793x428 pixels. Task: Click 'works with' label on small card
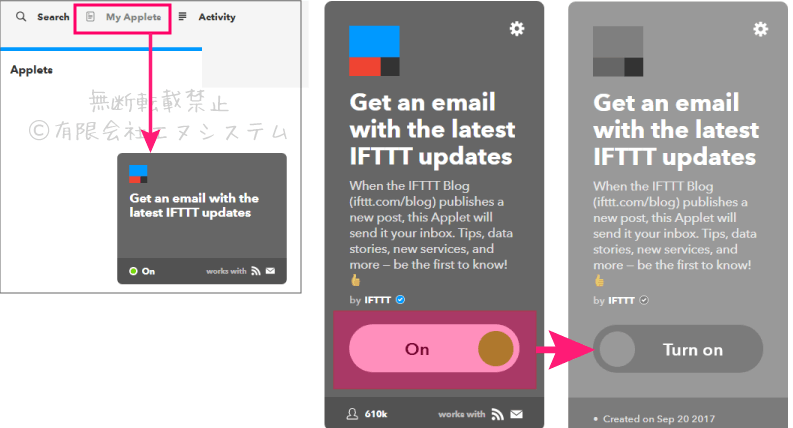226,271
